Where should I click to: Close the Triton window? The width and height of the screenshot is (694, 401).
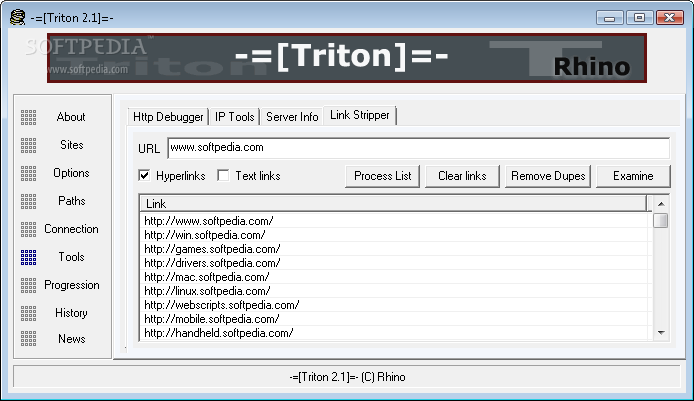click(x=670, y=18)
